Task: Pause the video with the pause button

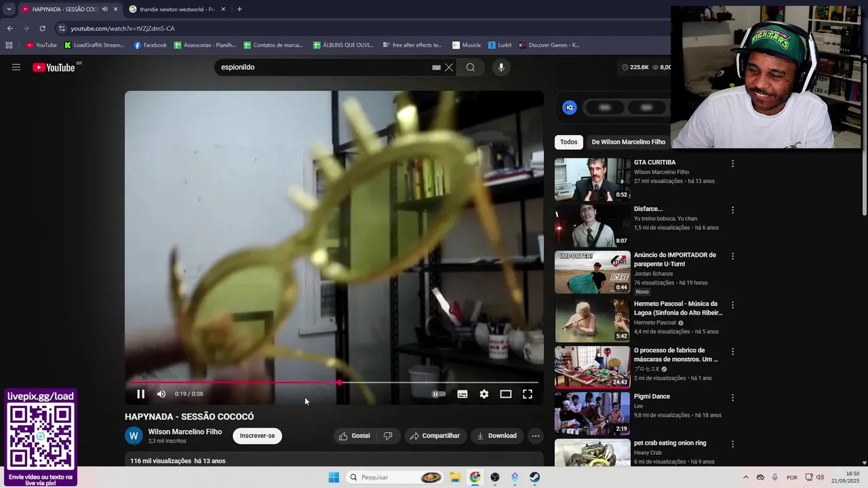Action: point(141,394)
